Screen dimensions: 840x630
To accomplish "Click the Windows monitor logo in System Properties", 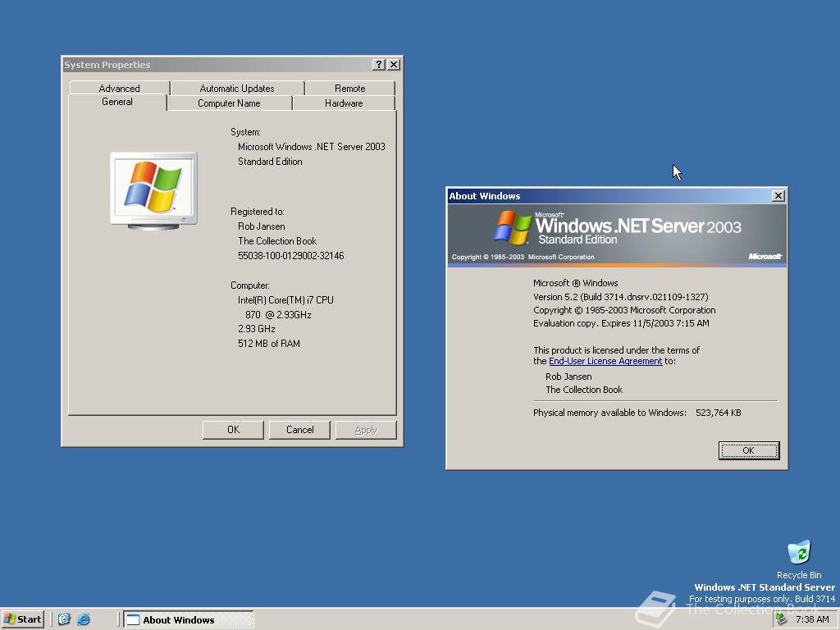I will click(x=153, y=191).
